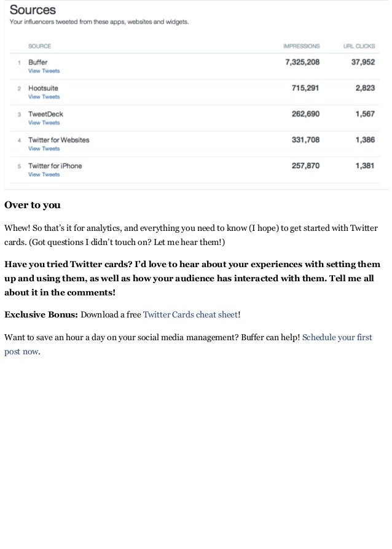Sort by the IMPRESSIONS column header
The image size is (392, 549).
pos(301,46)
